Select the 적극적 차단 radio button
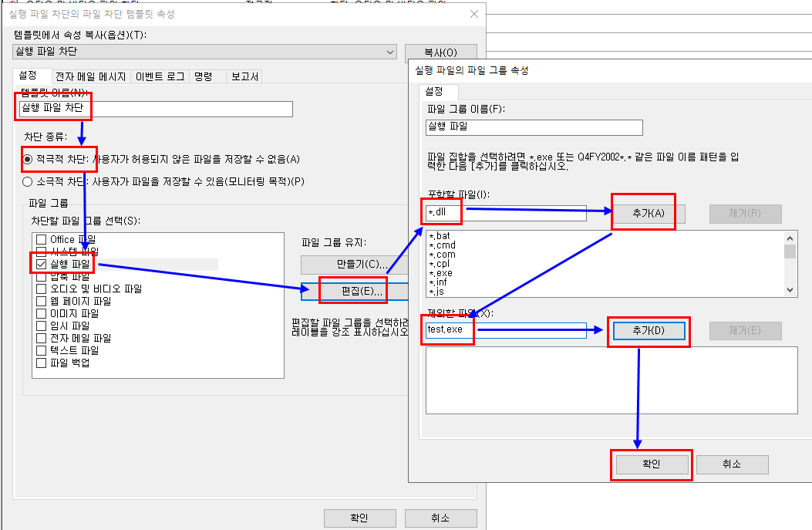 coord(28,159)
